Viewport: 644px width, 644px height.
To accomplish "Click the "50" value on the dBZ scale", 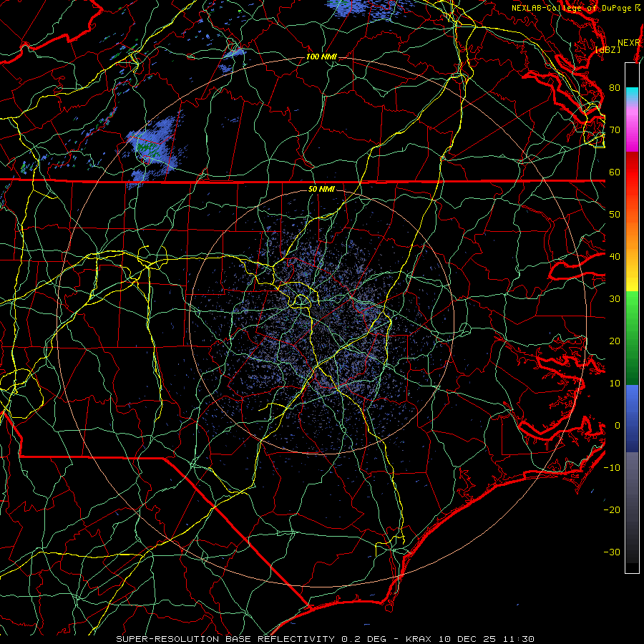I will [615, 215].
